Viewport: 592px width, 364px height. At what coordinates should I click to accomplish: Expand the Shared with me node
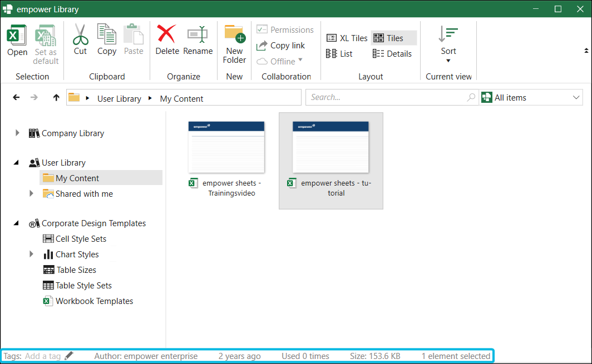tap(31, 193)
